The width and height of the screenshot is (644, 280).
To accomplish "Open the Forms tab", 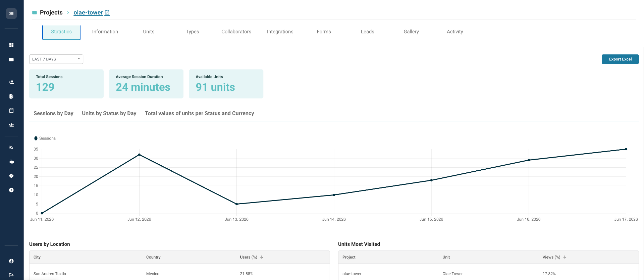I will (324, 32).
